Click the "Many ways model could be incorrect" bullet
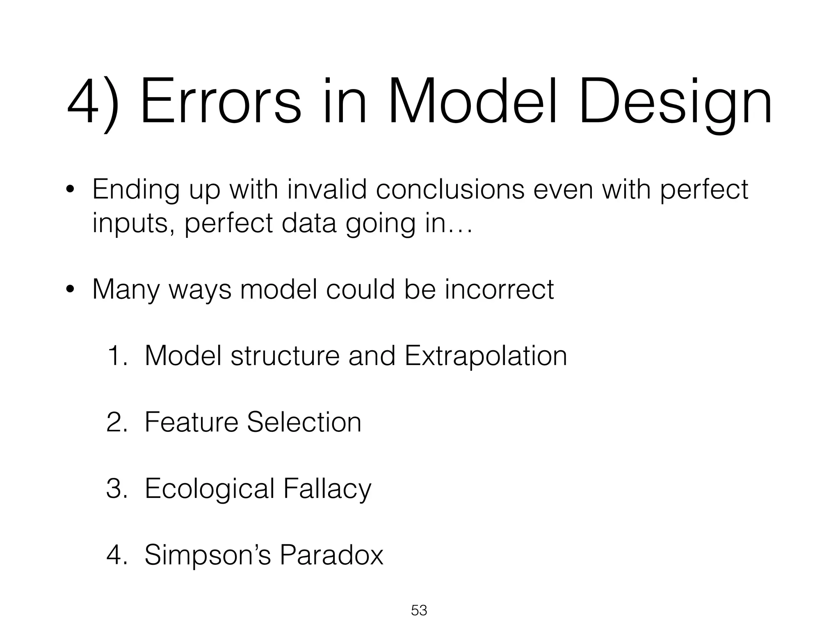 [x=323, y=289]
